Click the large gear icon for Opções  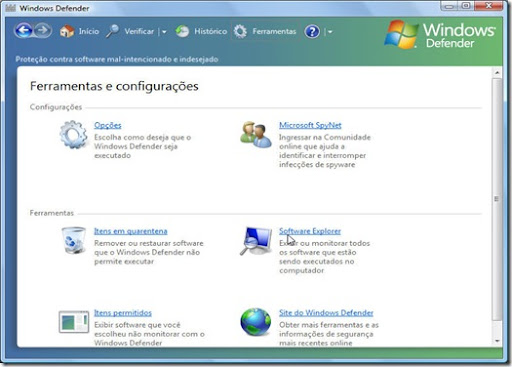pyautogui.click(x=73, y=135)
